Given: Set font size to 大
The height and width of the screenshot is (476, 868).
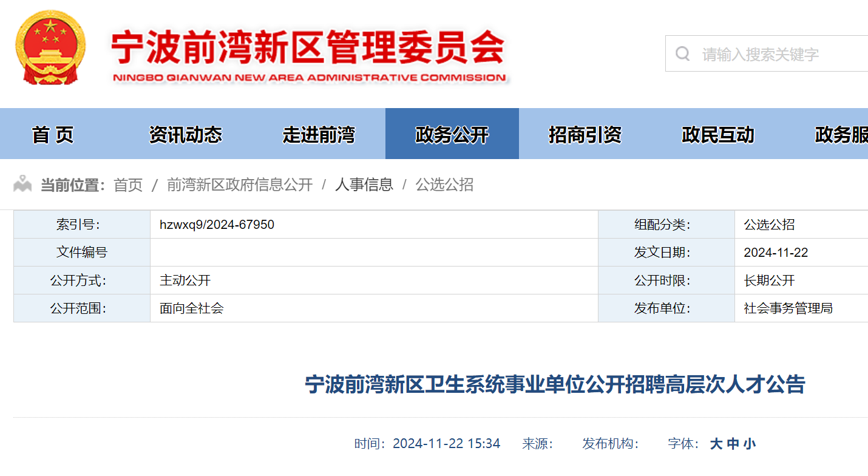Looking at the screenshot, I should coord(716,444).
